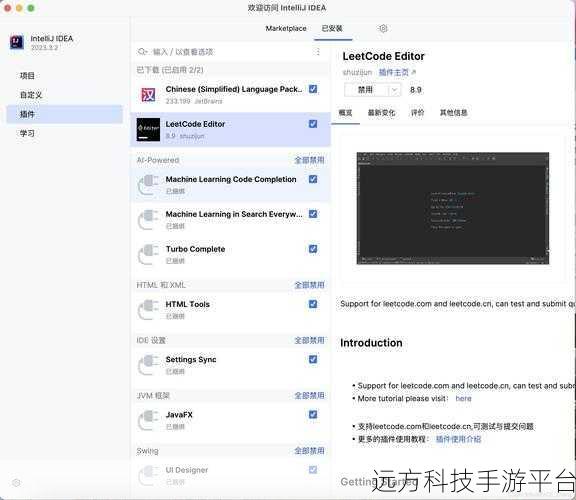
Task: Uncheck the Turbo Complete plugin
Action: pyautogui.click(x=313, y=249)
